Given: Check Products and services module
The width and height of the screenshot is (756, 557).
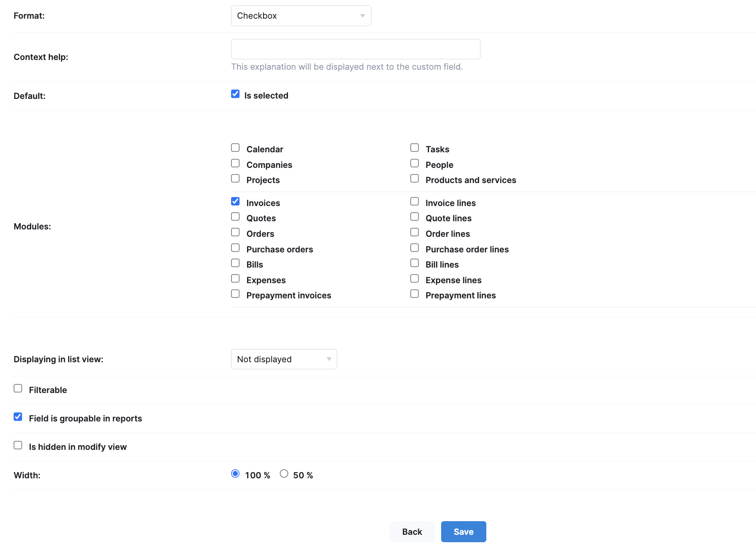Looking at the screenshot, I should [x=415, y=178].
